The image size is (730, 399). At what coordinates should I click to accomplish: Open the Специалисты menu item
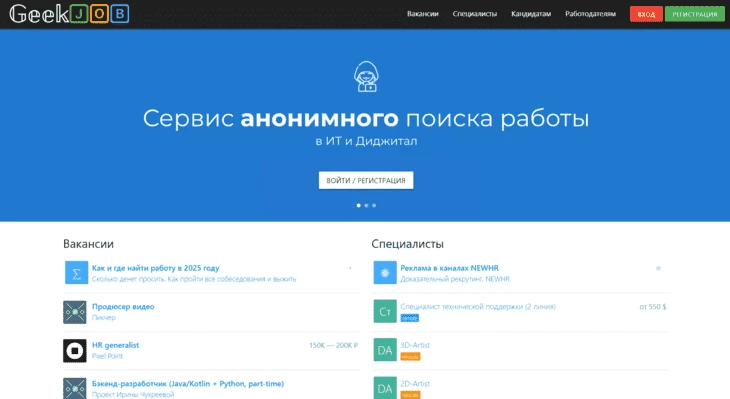[x=474, y=14]
